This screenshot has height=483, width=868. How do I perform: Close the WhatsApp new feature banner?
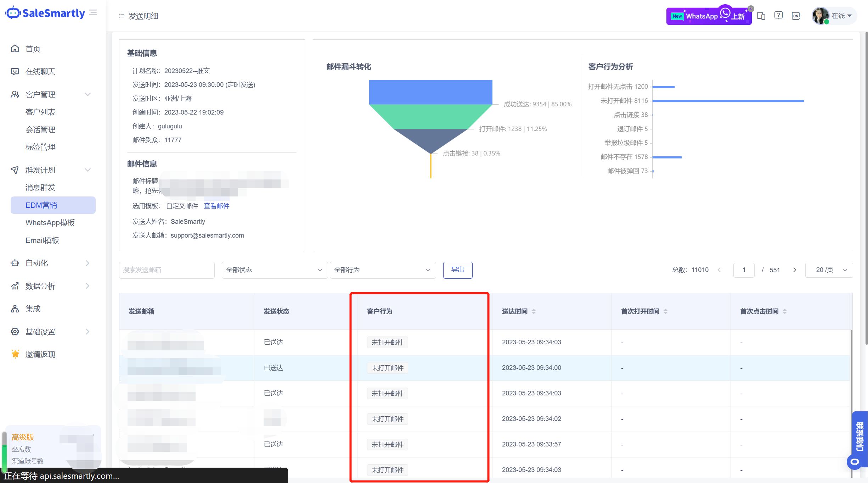click(751, 9)
